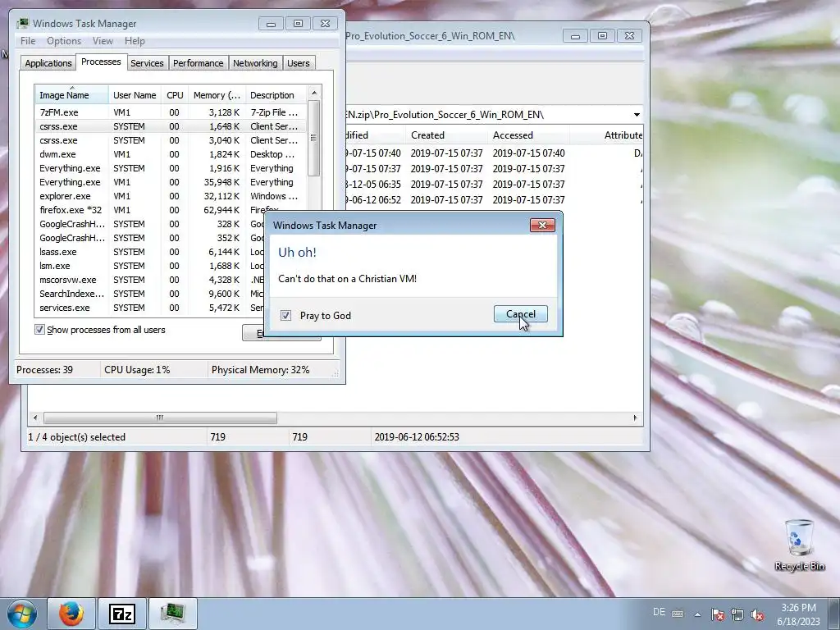
Task: Close the Uh oh dialog with the red X
Action: click(542, 225)
